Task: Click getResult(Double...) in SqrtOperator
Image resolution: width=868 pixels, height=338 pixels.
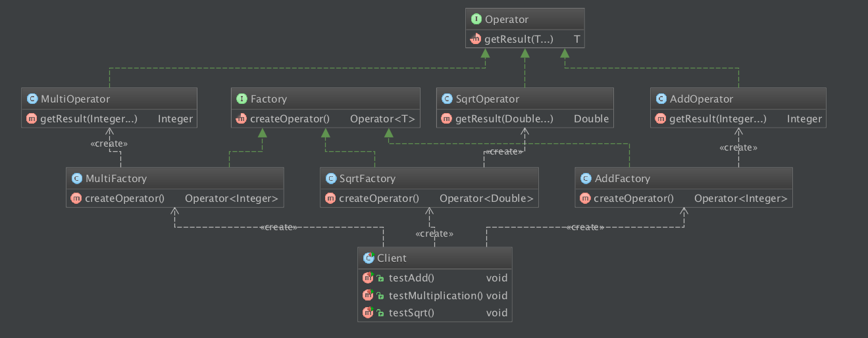Action: click(503, 119)
